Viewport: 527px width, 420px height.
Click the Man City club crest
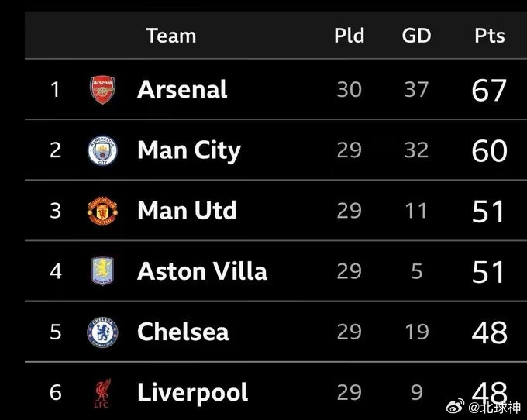[102, 150]
